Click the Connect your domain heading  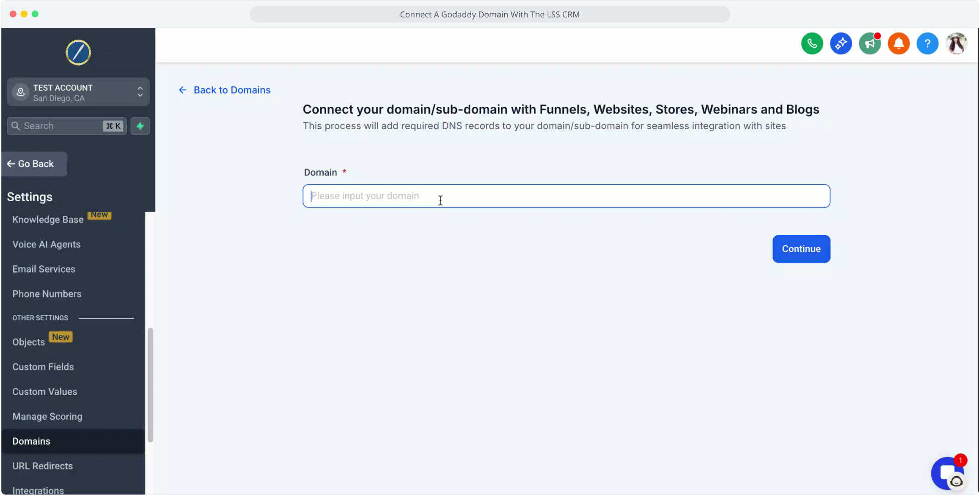[x=561, y=110]
